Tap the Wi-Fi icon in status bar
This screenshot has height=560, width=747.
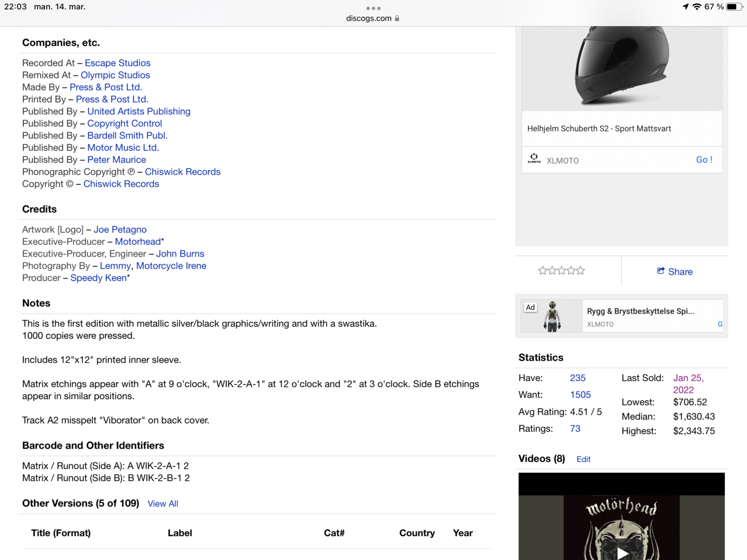pyautogui.click(x=697, y=7)
